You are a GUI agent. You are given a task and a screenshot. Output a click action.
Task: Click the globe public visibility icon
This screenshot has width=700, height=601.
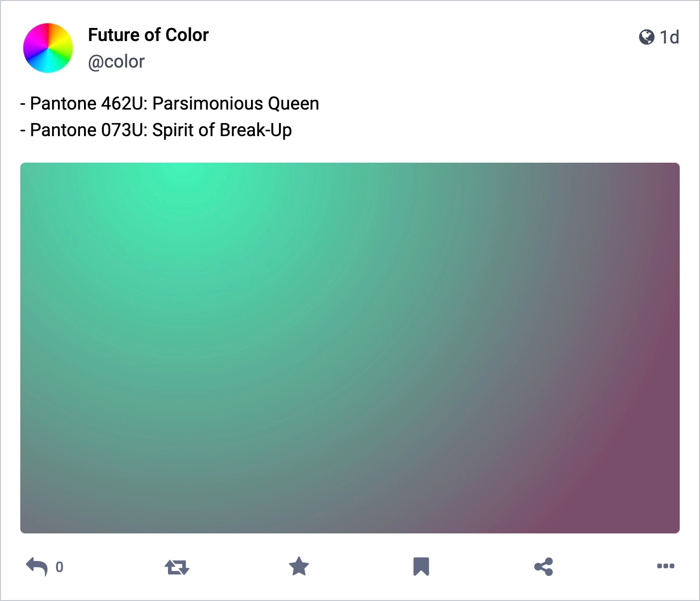pos(646,37)
